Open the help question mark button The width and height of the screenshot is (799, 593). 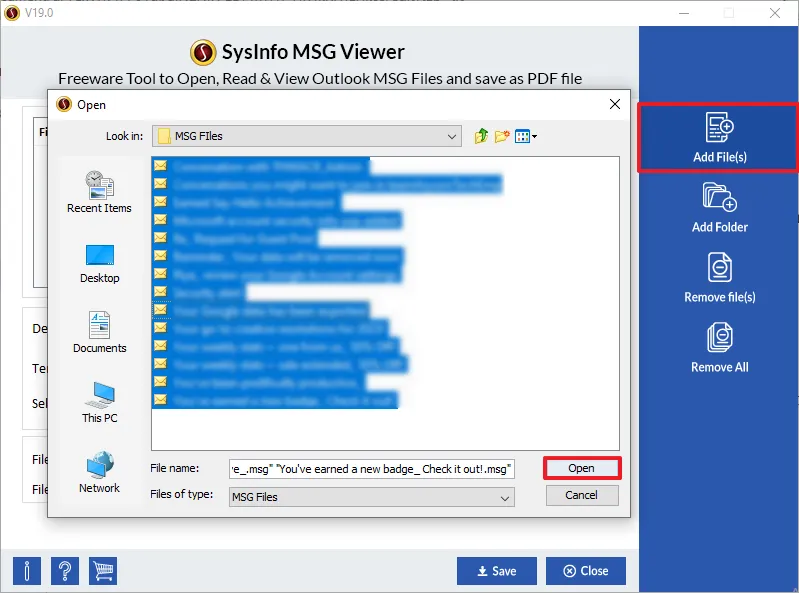pos(65,571)
